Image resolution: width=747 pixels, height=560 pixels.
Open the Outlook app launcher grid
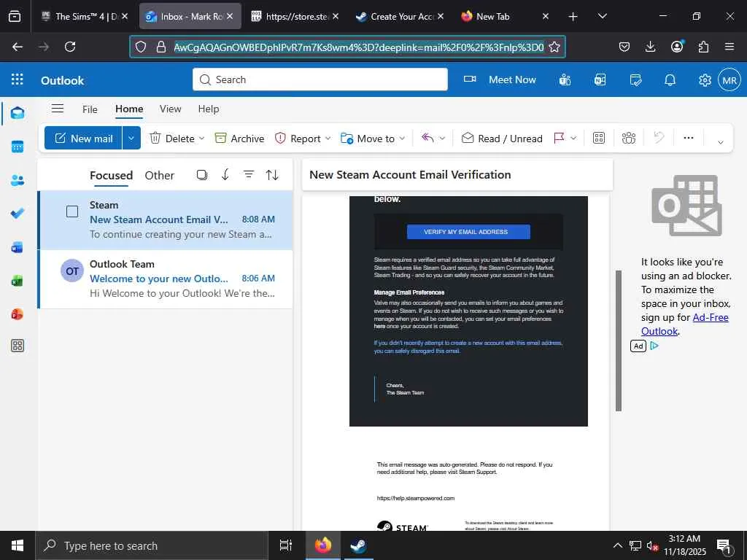tap(18, 79)
